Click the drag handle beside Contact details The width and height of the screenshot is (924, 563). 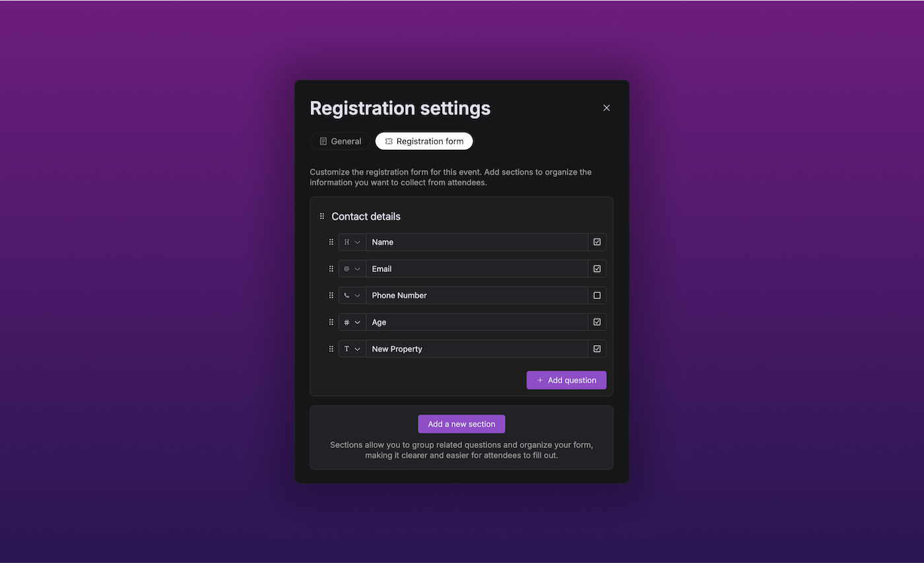322,216
